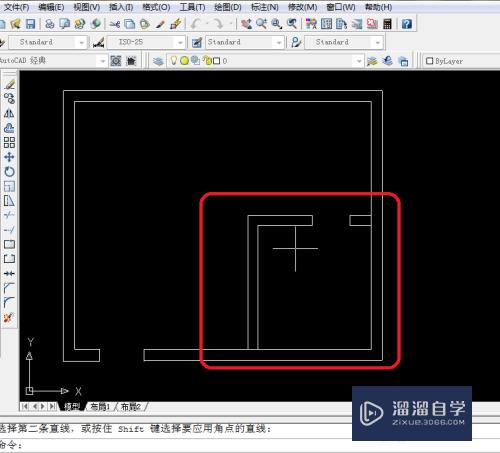Image resolution: width=500 pixels, height=453 pixels.
Task: Open the 修改(M) menu
Action: tap(303, 7)
